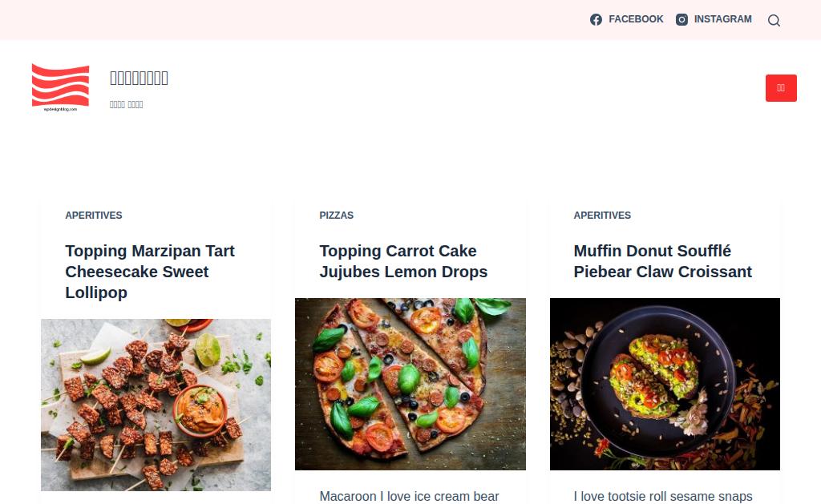Click the Macaroon I love ice cream excerpt

[x=409, y=496]
